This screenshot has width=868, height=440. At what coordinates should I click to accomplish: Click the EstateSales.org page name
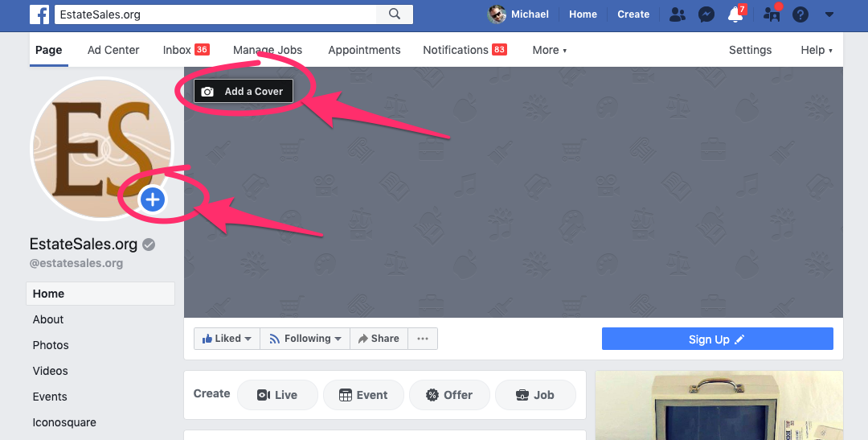coord(83,244)
